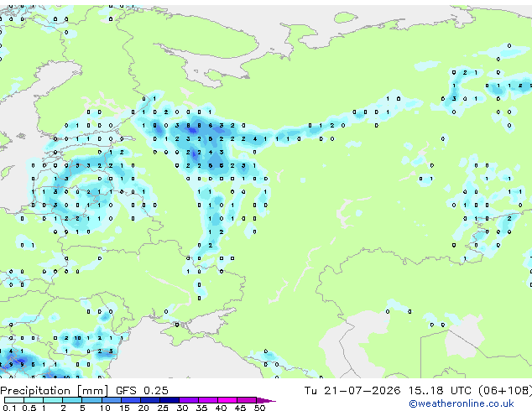Select the 45–50 mm legend swatch

[x=247, y=400]
